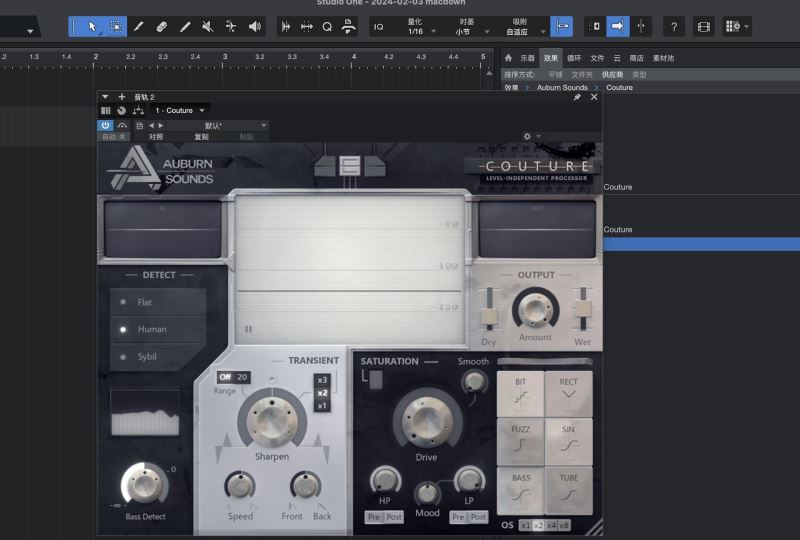This screenshot has height=540, width=800.
Task: Open the plugin gear settings menu
Action: click(x=528, y=136)
